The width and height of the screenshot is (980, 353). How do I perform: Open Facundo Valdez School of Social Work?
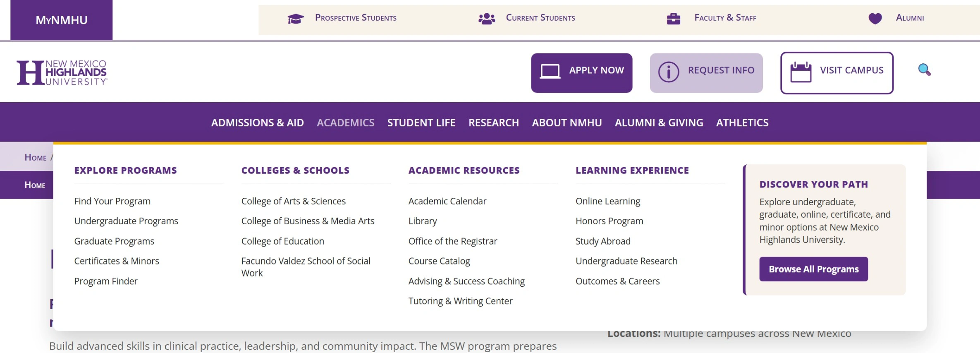306,267
